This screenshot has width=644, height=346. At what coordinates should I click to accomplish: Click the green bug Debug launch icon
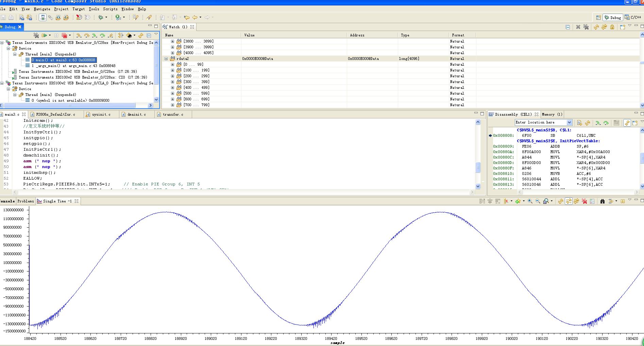click(101, 17)
